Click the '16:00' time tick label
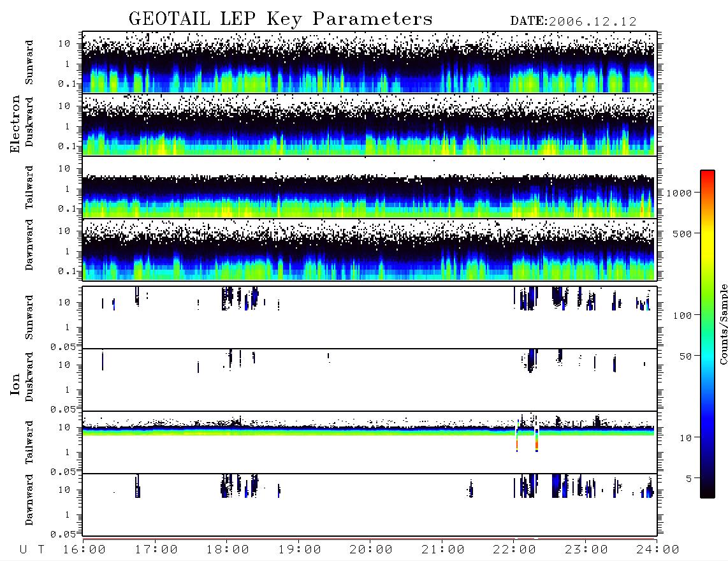The width and height of the screenshot is (728, 561). click(85, 550)
